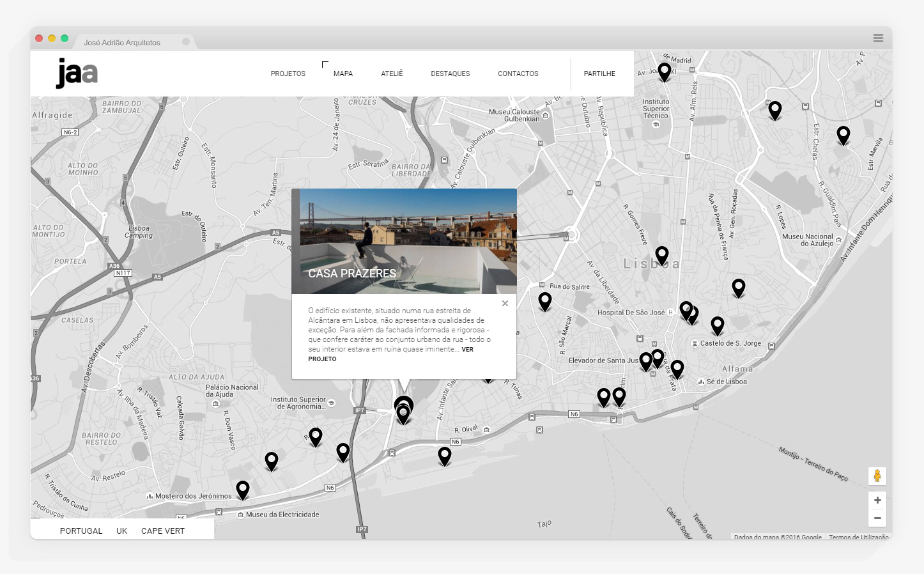Click the Lisboa Camping label
924x574 pixels.
tap(139, 231)
